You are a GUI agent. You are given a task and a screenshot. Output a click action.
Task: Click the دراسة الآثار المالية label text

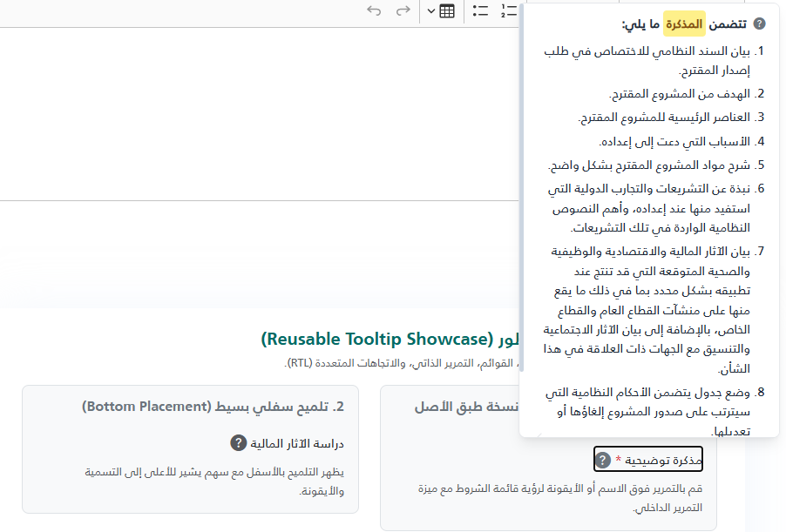pyautogui.click(x=297, y=443)
